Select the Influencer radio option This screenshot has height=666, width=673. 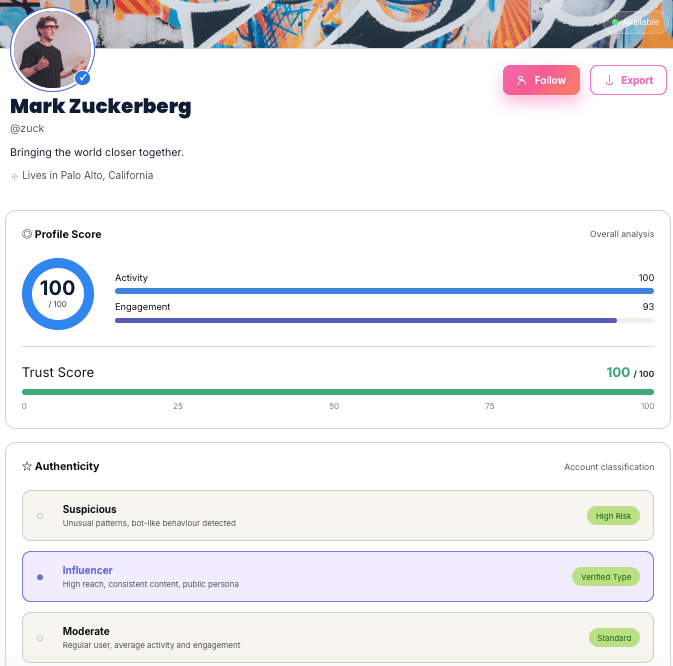click(x=40, y=577)
